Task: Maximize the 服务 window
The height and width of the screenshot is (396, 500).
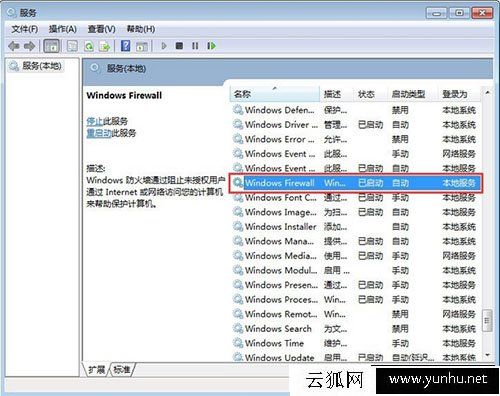Action: pyautogui.click(x=459, y=13)
